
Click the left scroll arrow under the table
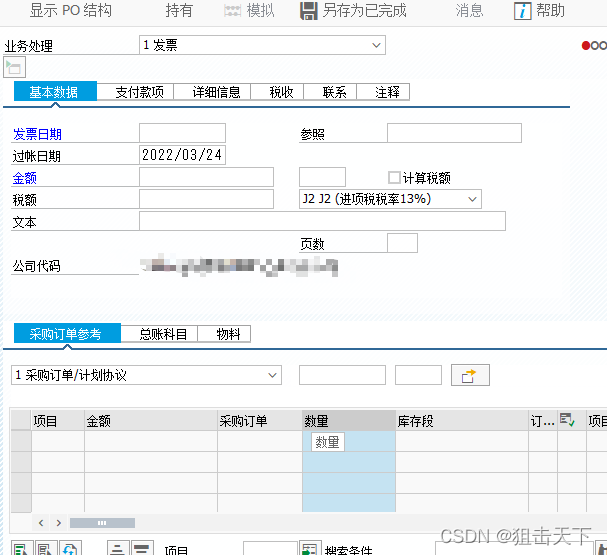[x=41, y=523]
